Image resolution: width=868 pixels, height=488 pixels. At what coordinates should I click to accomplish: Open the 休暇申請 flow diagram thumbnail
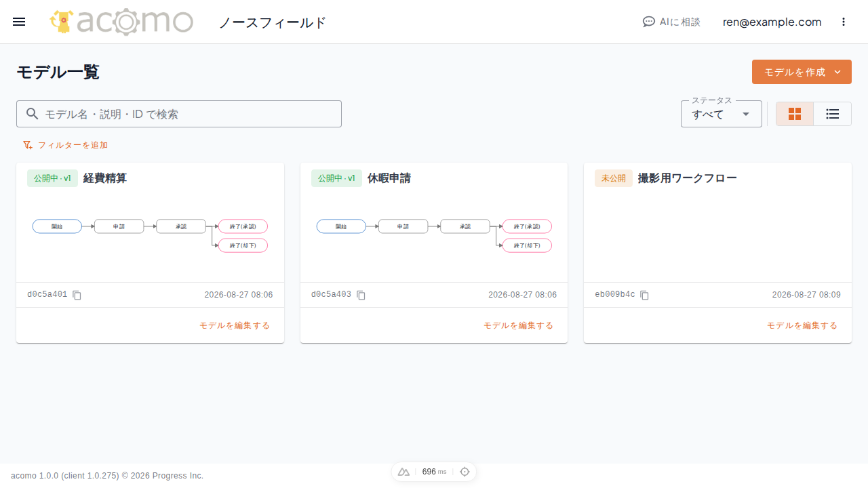click(434, 235)
